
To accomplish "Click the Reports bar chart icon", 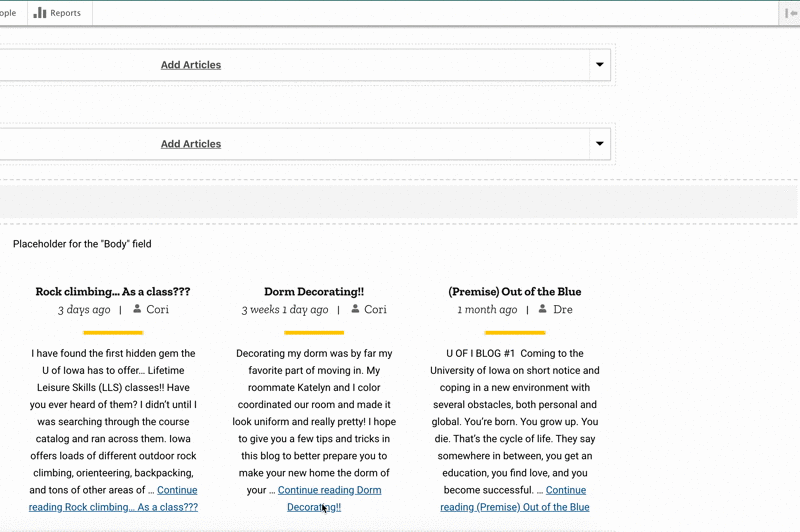I will tap(40, 13).
